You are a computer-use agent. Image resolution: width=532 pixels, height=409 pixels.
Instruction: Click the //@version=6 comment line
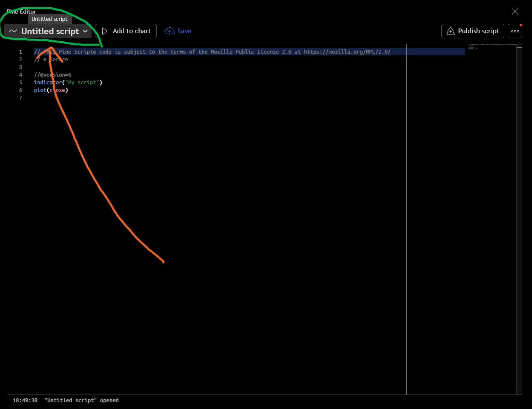[53, 75]
